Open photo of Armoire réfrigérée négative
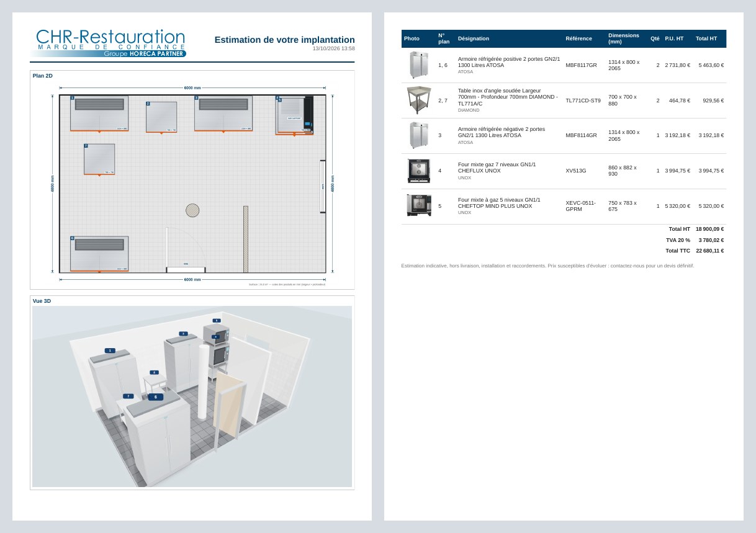Screen dimensions: 756x533 point(419,135)
